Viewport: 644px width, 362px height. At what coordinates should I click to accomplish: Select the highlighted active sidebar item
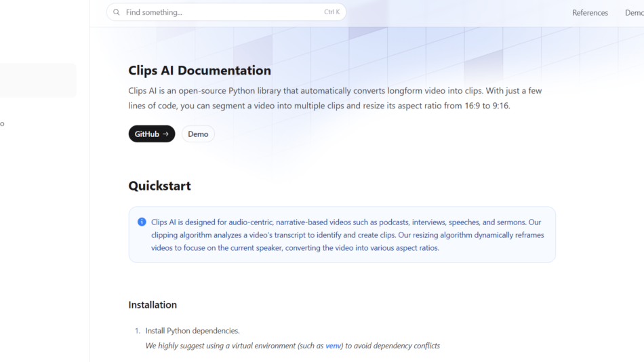tap(37, 81)
